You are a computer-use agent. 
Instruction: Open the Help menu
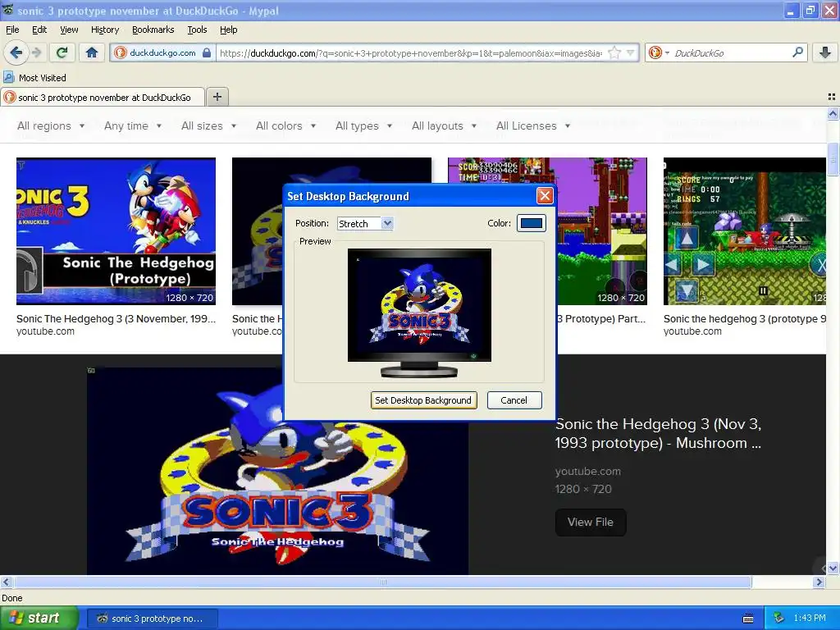(x=228, y=30)
